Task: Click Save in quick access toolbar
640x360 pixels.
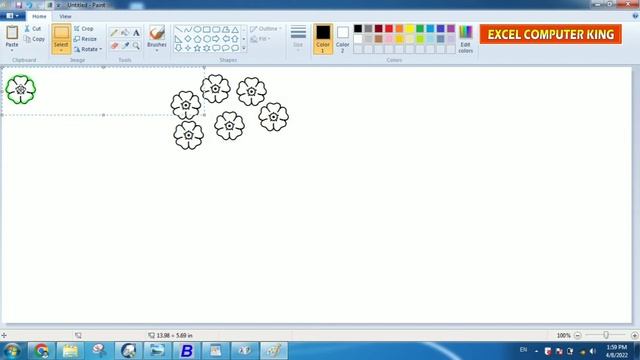Action: click(x=19, y=5)
